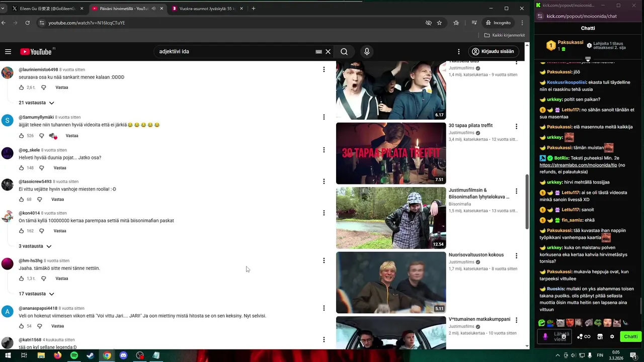Start voice search with the microphone

pyautogui.click(x=367, y=51)
